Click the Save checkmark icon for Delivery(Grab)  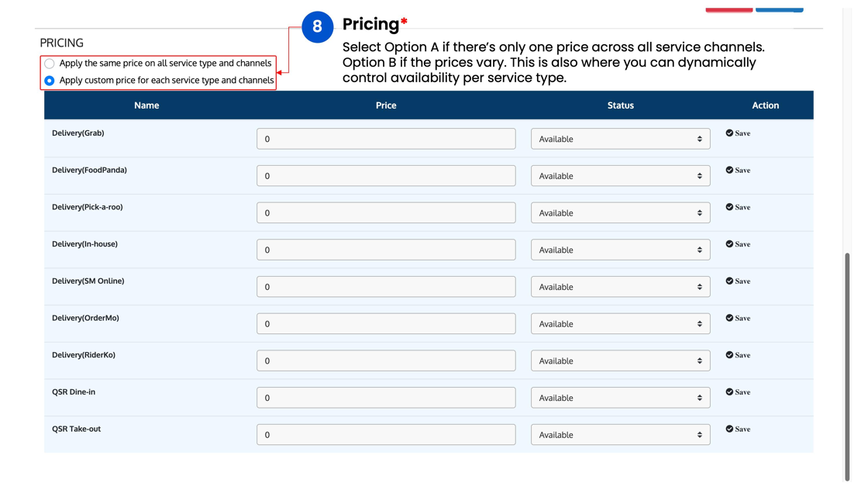[x=729, y=133]
